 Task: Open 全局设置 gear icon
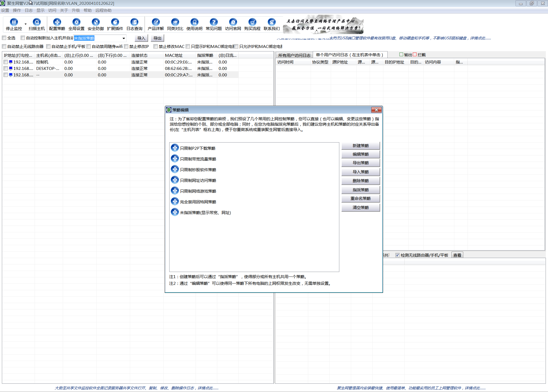pos(76,22)
